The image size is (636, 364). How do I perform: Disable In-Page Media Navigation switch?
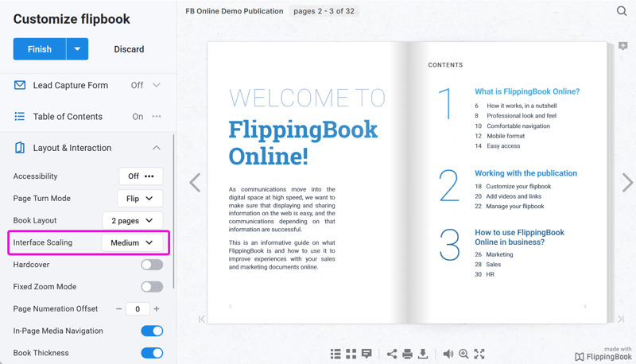tap(152, 331)
